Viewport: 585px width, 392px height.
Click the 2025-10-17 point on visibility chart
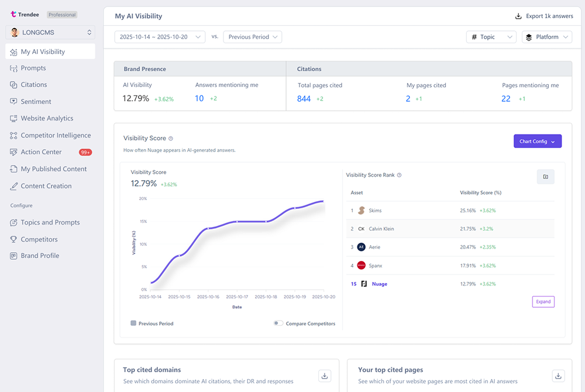(x=237, y=222)
